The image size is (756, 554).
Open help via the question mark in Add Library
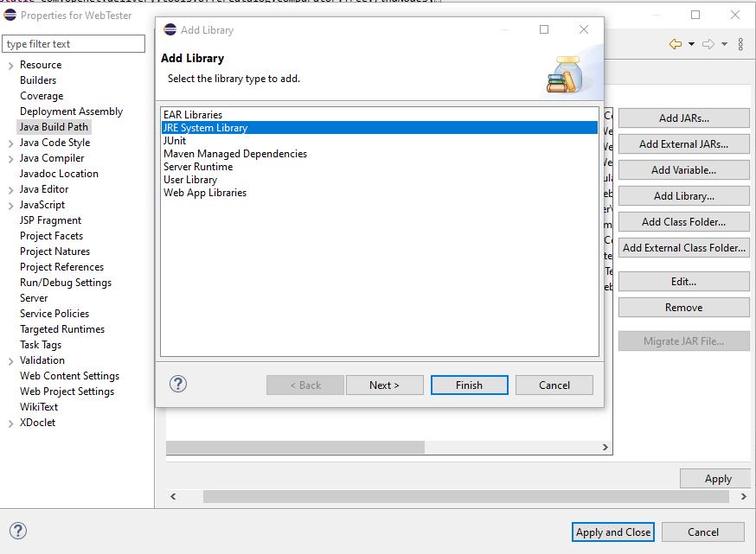[177, 384]
